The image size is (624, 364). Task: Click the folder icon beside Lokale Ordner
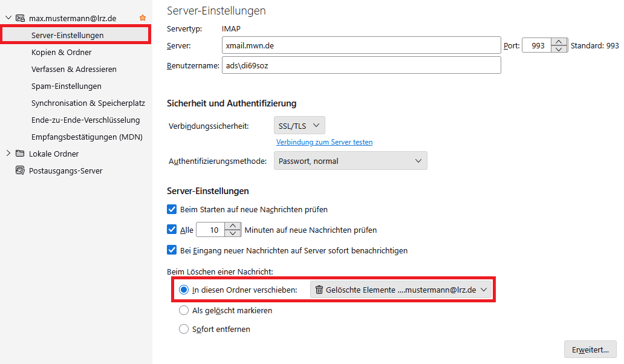tap(20, 154)
